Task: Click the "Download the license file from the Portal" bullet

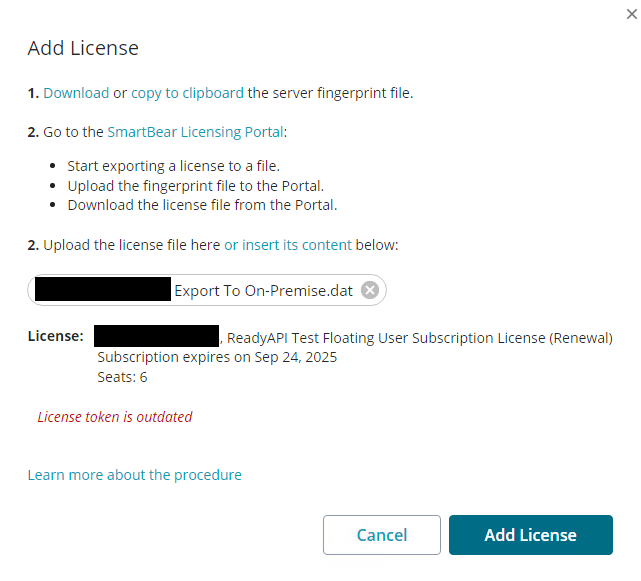Action: point(202,206)
